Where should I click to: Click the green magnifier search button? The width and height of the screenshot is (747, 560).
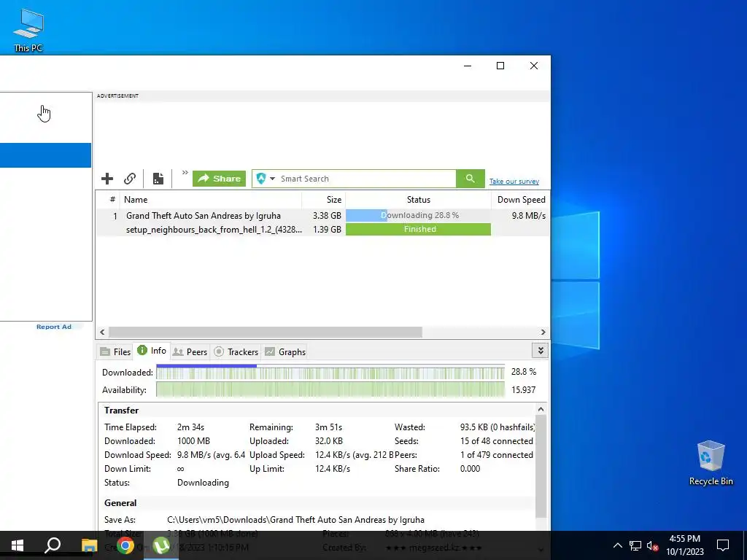(x=471, y=179)
